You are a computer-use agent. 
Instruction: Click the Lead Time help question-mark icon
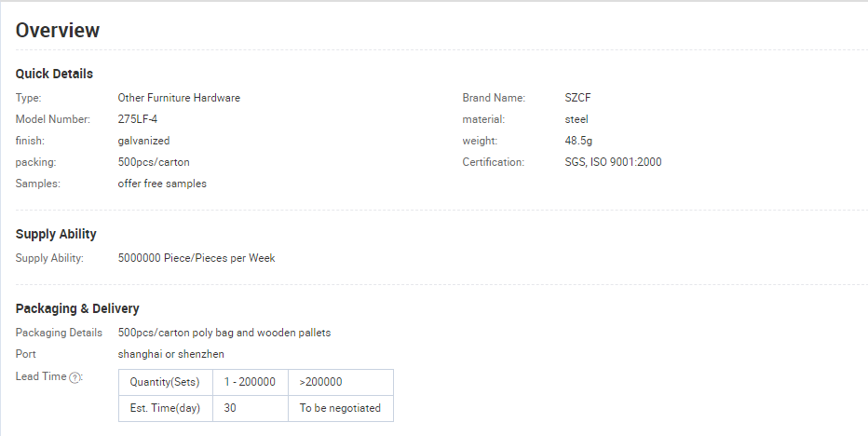[75, 377]
